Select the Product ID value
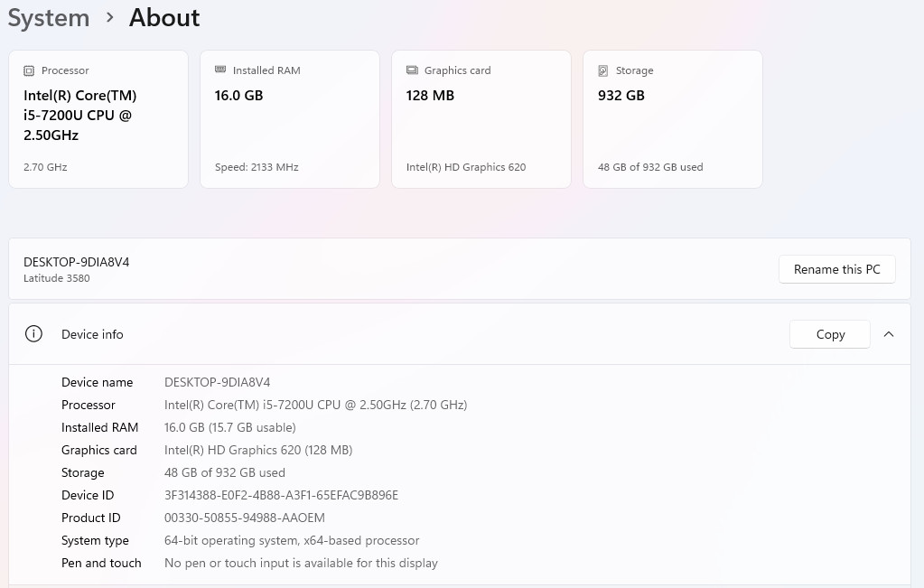 [245, 518]
